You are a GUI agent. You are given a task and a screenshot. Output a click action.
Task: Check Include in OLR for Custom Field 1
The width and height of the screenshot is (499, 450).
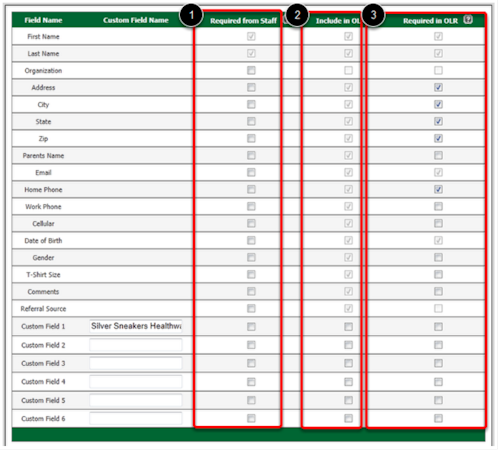[348, 327]
